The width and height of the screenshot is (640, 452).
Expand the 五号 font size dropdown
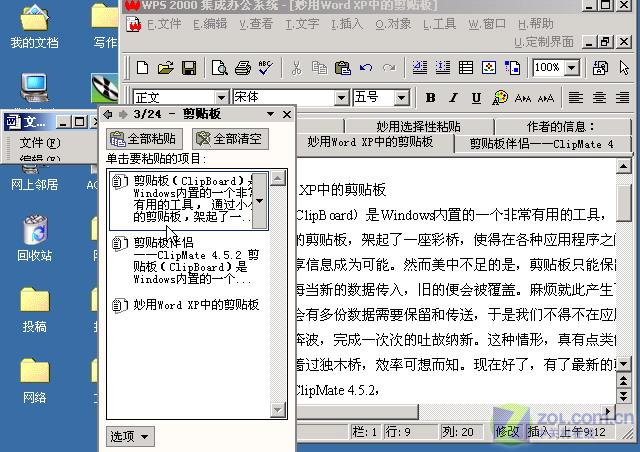402,98
